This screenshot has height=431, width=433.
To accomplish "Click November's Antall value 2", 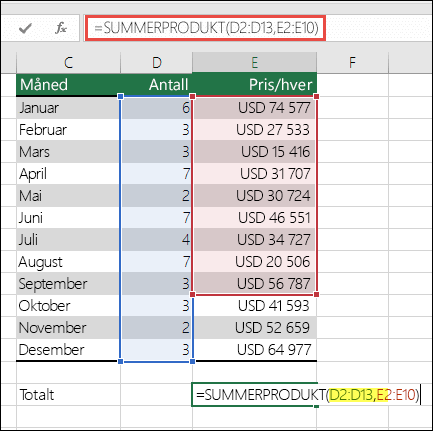I will tap(157, 328).
